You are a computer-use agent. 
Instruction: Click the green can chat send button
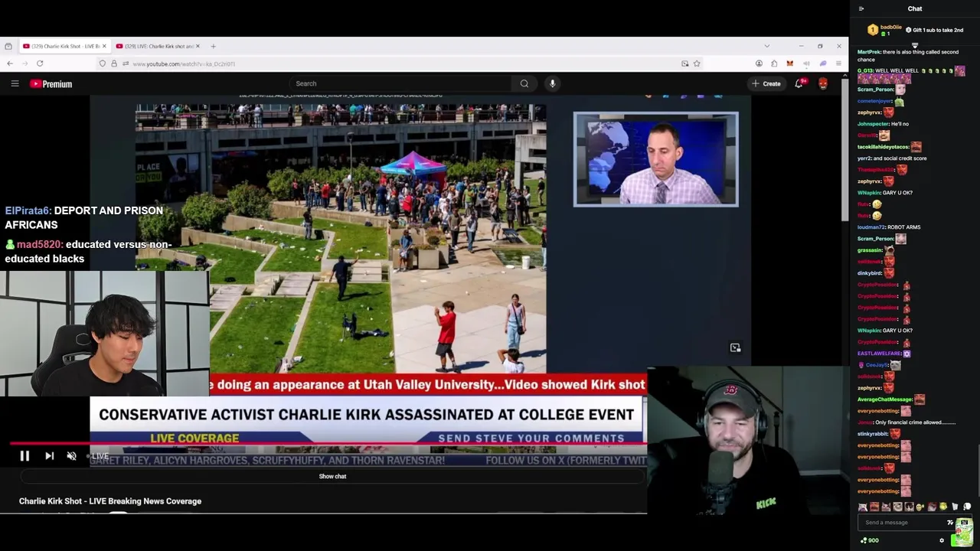pos(962,533)
